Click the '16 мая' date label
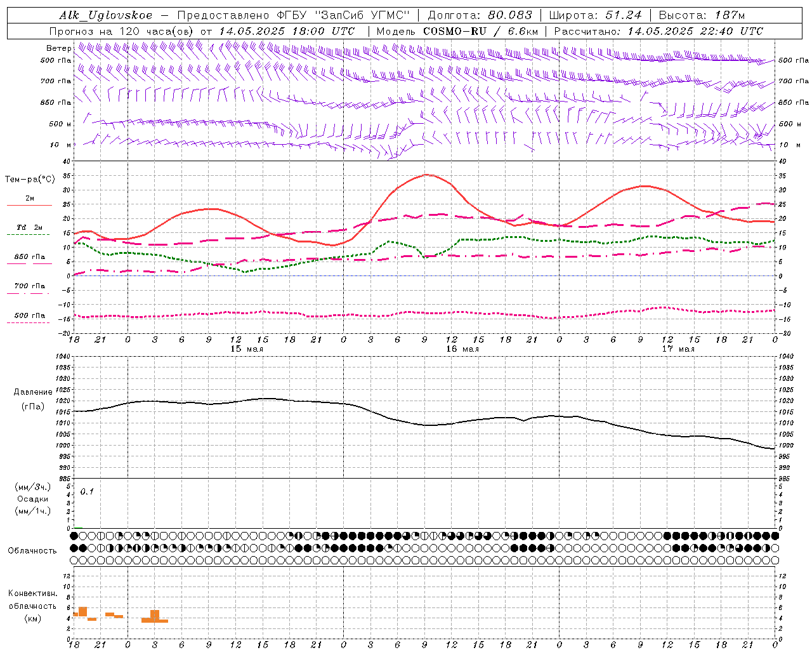Viewport: 812px width, 650px height. coord(462,349)
